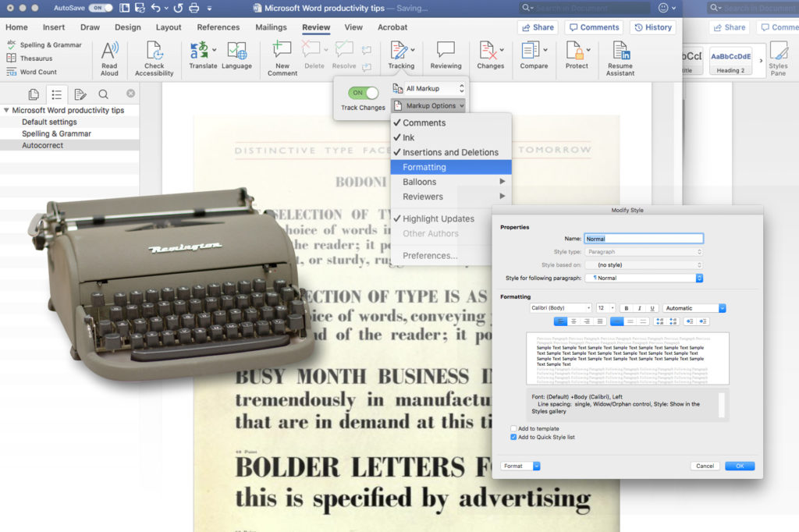Screen dimensions: 799x532
Task: Click the Resolve comment icon
Action: click(x=344, y=51)
